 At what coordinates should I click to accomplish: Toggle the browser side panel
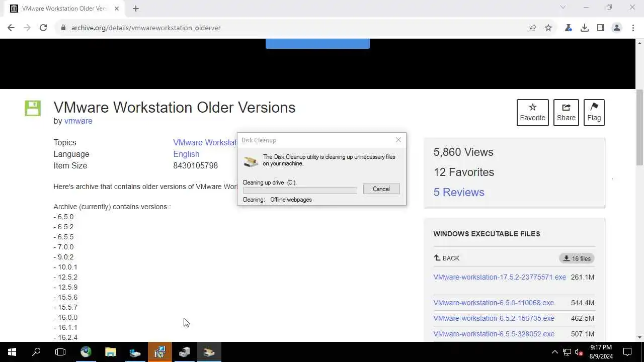(x=601, y=28)
